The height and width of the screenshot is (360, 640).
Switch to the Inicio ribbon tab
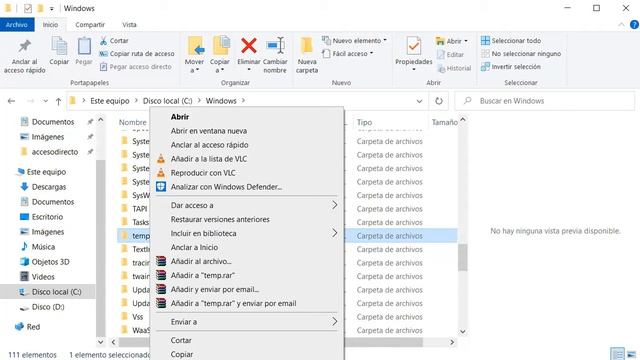pyautogui.click(x=51, y=24)
